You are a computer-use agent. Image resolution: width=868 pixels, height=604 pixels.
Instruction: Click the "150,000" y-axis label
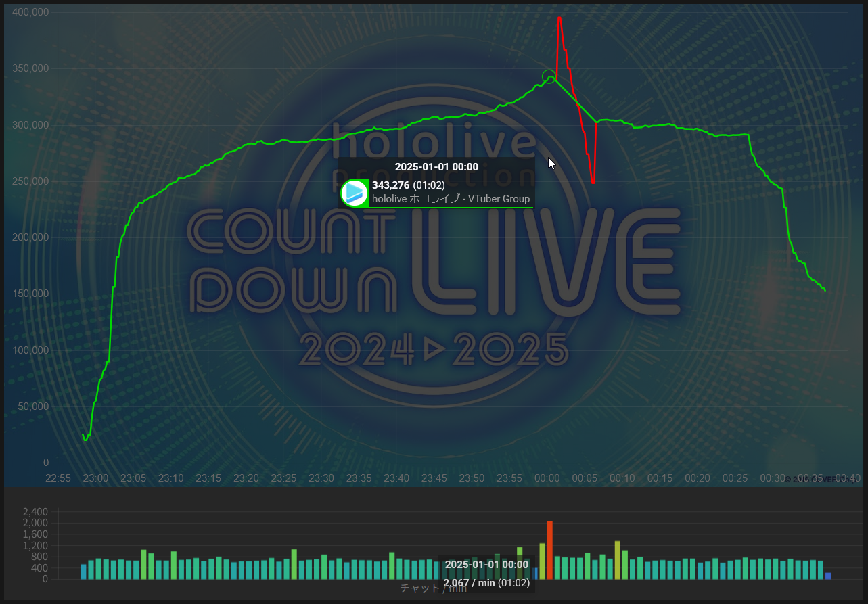[x=30, y=294]
